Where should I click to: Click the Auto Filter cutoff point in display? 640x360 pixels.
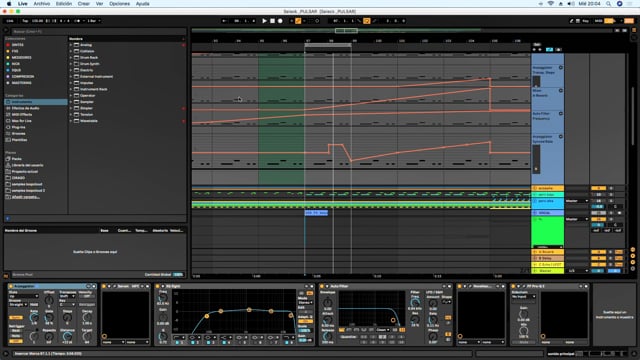click(x=393, y=320)
